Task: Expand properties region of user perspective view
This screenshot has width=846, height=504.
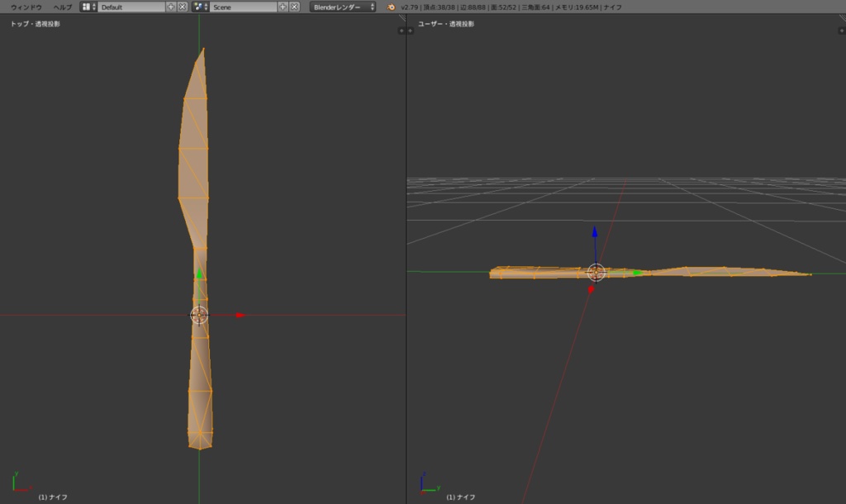Action: (842, 31)
